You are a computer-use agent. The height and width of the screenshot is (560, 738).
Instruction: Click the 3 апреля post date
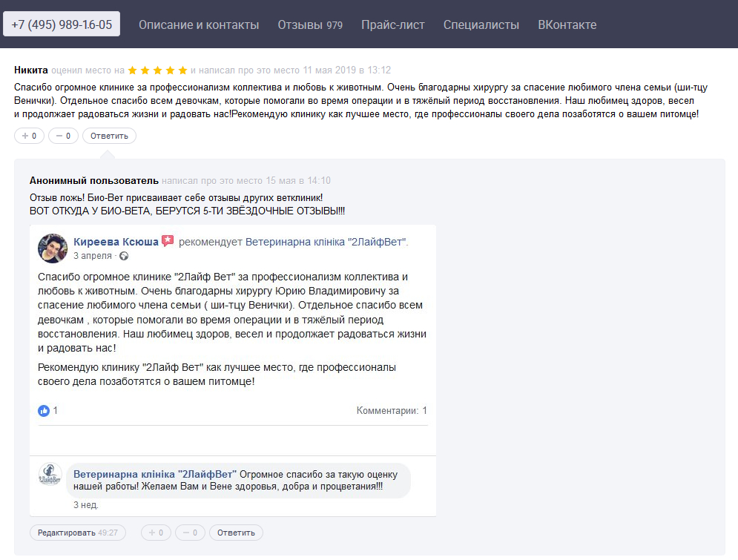pos(92,256)
